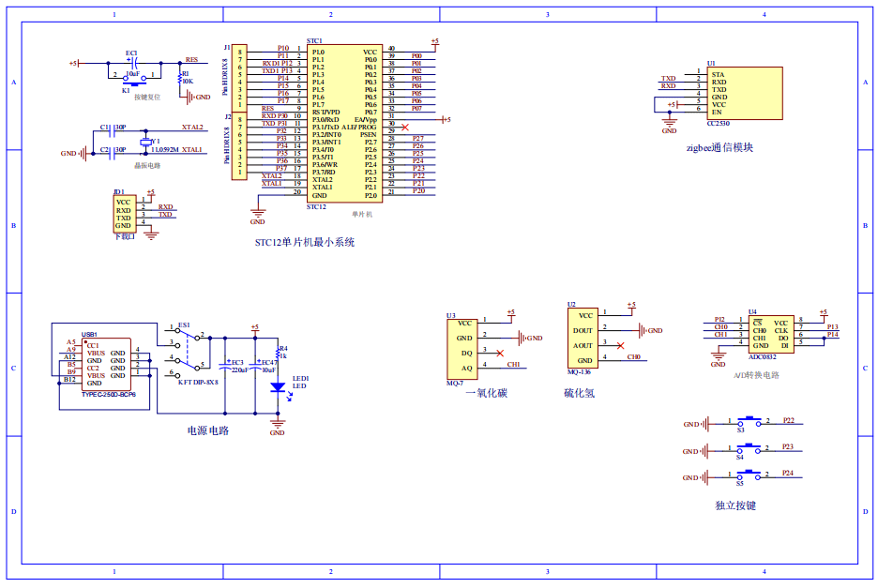Select the ADC0832 converter chip U4
Viewport: 878px width, 588px height.
tap(770, 334)
